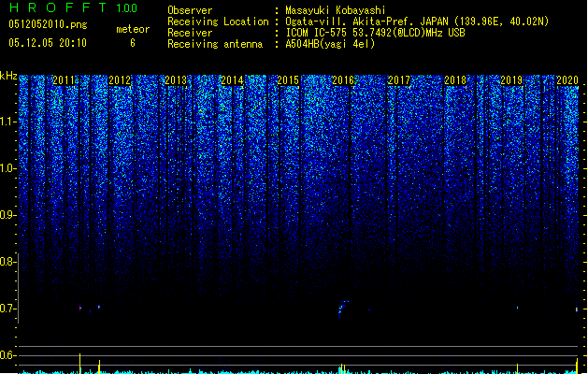
Task: Click the 1.0 frequency axis label
Action: (x=7, y=168)
